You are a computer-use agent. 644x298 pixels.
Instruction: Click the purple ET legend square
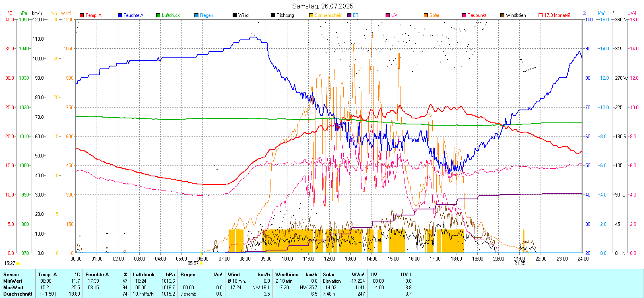click(349, 15)
